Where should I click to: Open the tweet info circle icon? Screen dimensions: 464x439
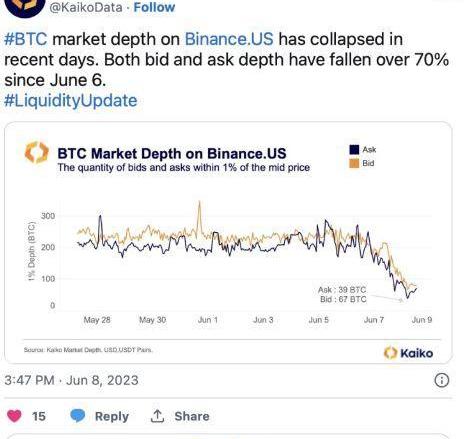442,380
